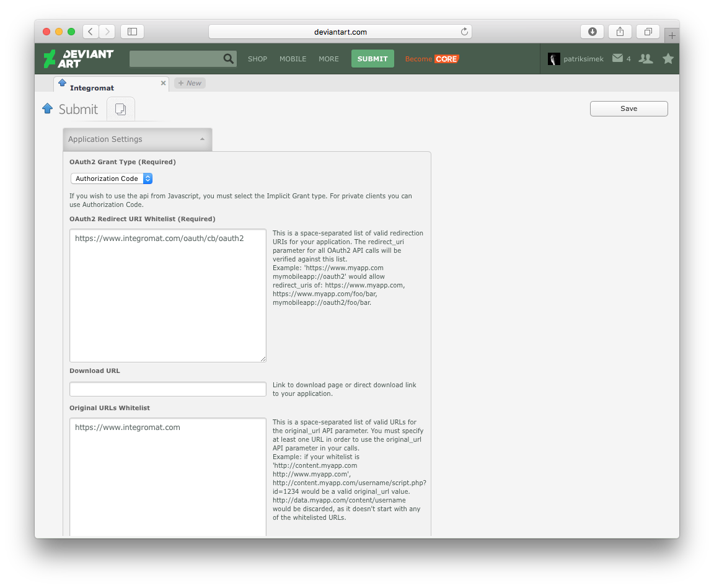
Task: Click the DeviantArt logo
Action: [x=78, y=59]
